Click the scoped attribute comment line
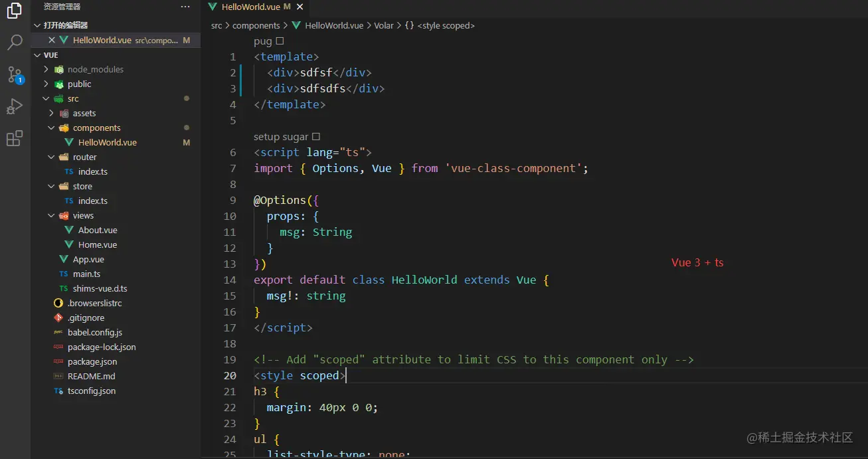Image resolution: width=868 pixels, height=459 pixels. pos(474,359)
